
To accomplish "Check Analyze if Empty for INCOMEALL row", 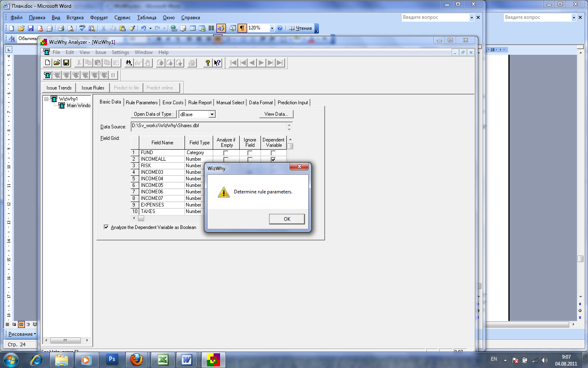I will 226,159.
